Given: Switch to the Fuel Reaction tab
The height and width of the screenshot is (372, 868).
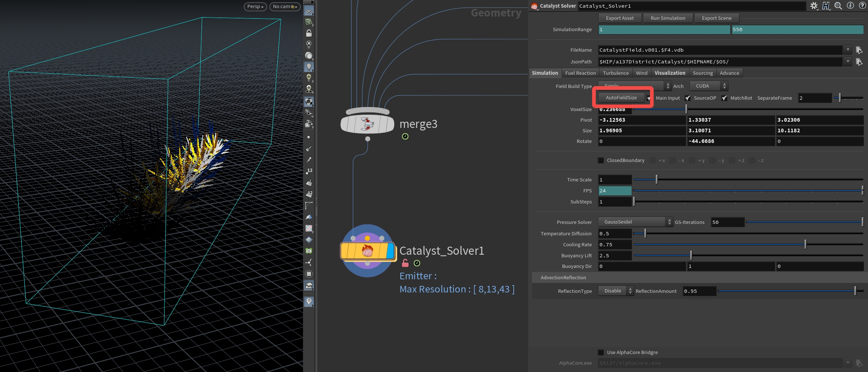Looking at the screenshot, I should tap(580, 73).
